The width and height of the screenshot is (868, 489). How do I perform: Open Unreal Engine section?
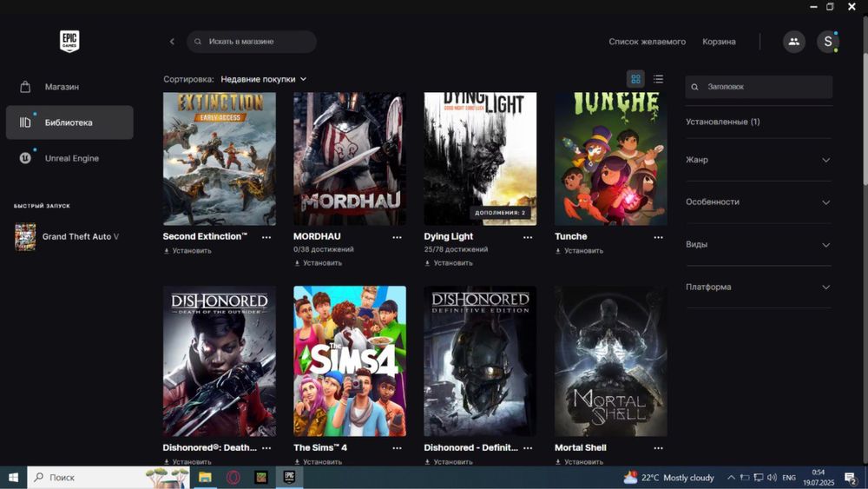(69, 158)
